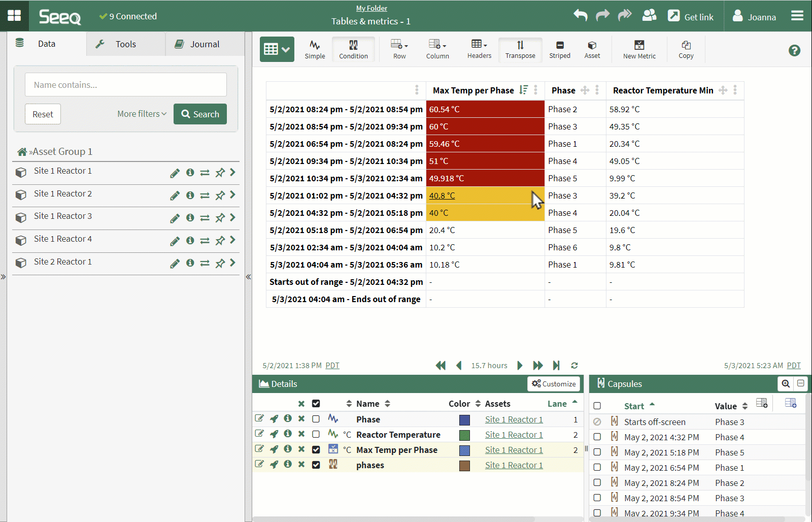The height and width of the screenshot is (522, 812).
Task: Switch to the Journal tab
Action: pos(205,44)
